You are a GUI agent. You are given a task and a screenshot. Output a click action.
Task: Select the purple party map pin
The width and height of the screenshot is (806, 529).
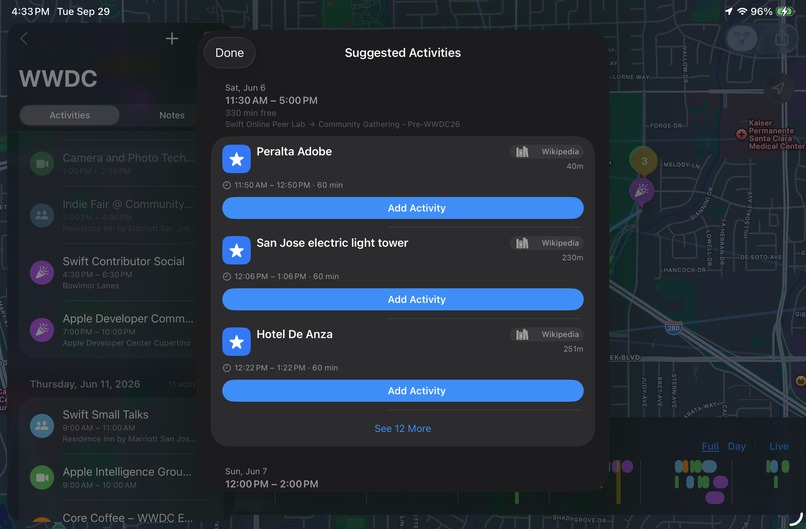(x=642, y=192)
